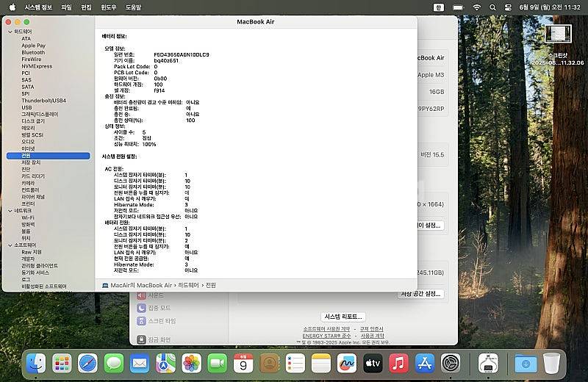Screen dimensions: 588x382
Task: Collapse the 네트워크 tree section
Action: click(10, 211)
